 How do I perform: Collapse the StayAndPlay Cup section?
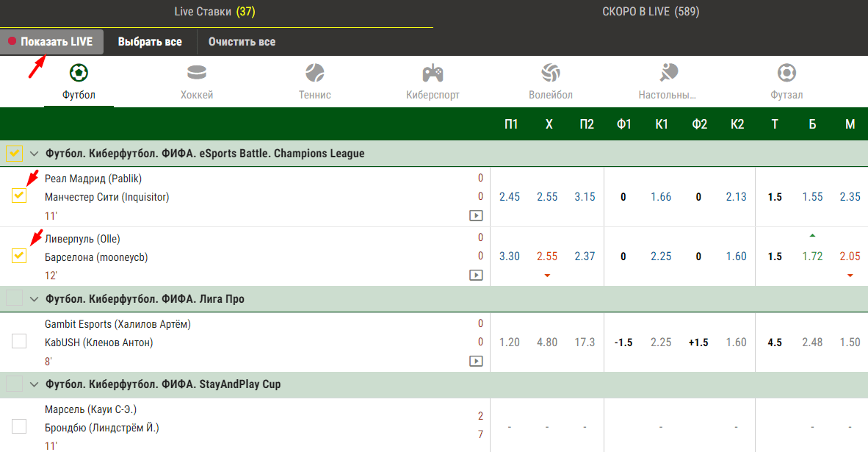pyautogui.click(x=34, y=384)
